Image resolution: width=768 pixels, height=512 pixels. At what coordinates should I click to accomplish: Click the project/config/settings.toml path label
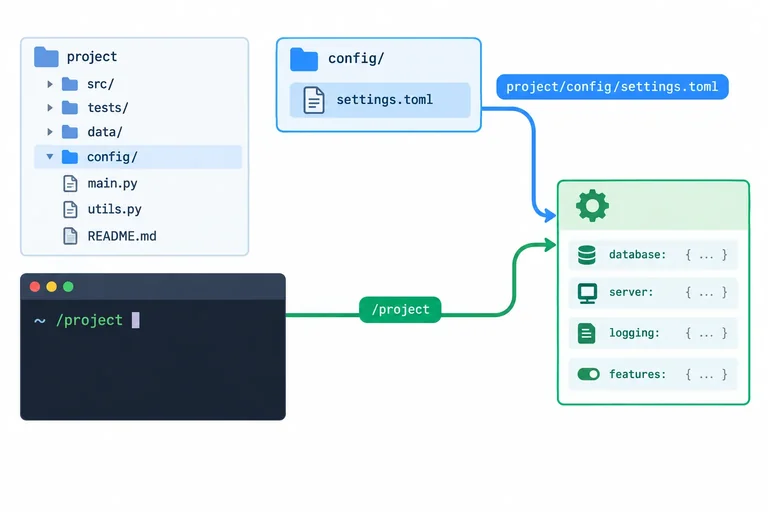pos(612,87)
